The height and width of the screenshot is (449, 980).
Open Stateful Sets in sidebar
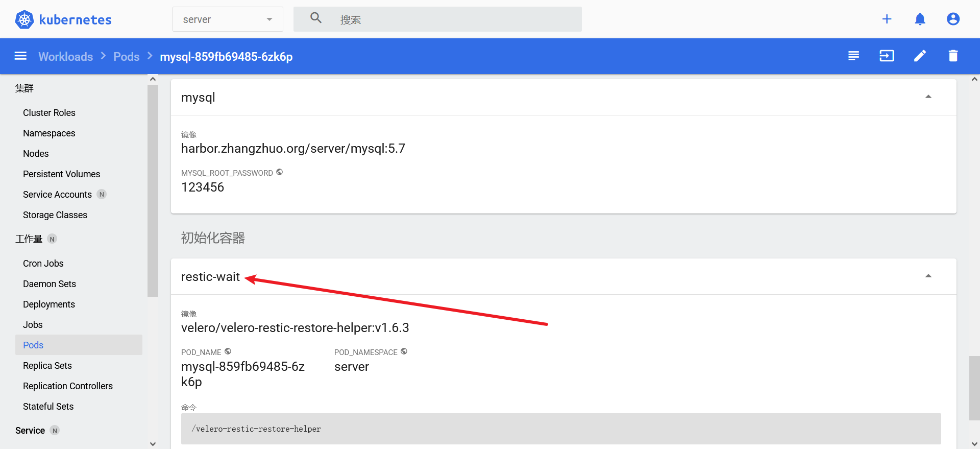(48, 406)
